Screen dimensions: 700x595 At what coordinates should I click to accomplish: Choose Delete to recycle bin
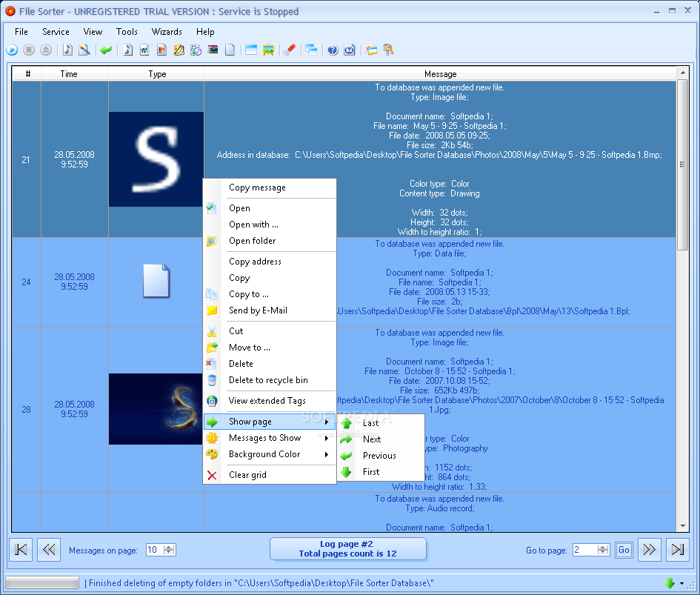click(x=270, y=380)
